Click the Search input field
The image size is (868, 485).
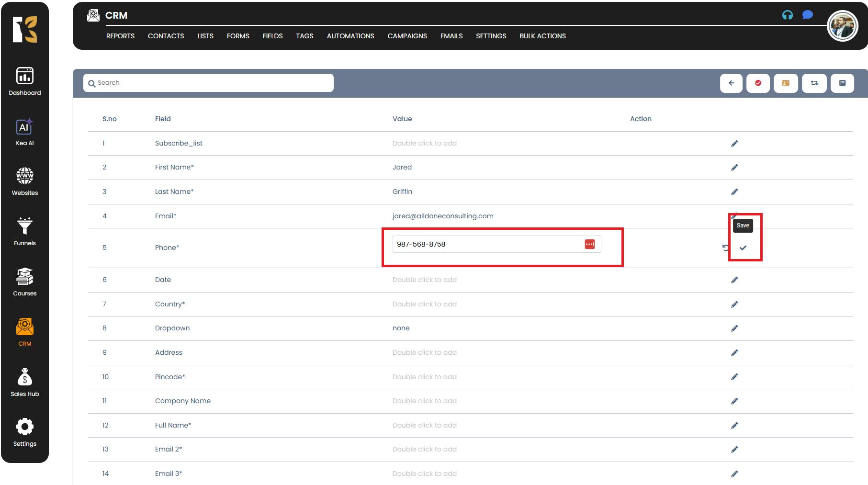[x=208, y=83]
